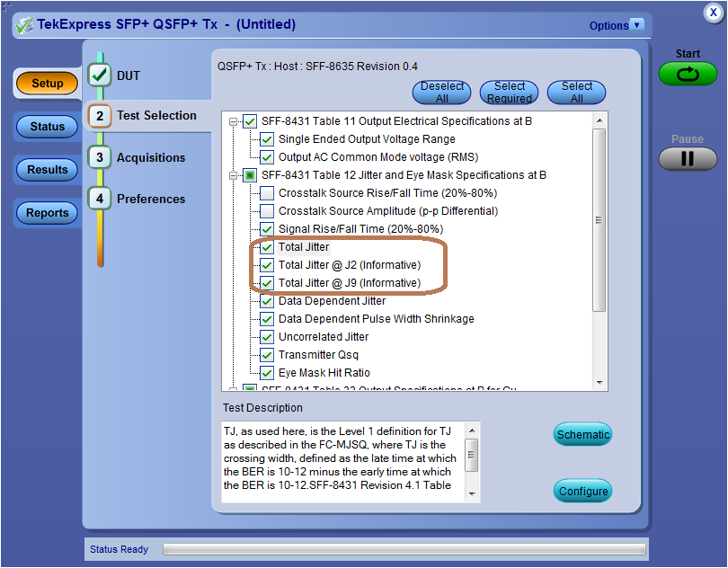Click the Deselect All button
This screenshot has width=728, height=568.
coord(442,93)
